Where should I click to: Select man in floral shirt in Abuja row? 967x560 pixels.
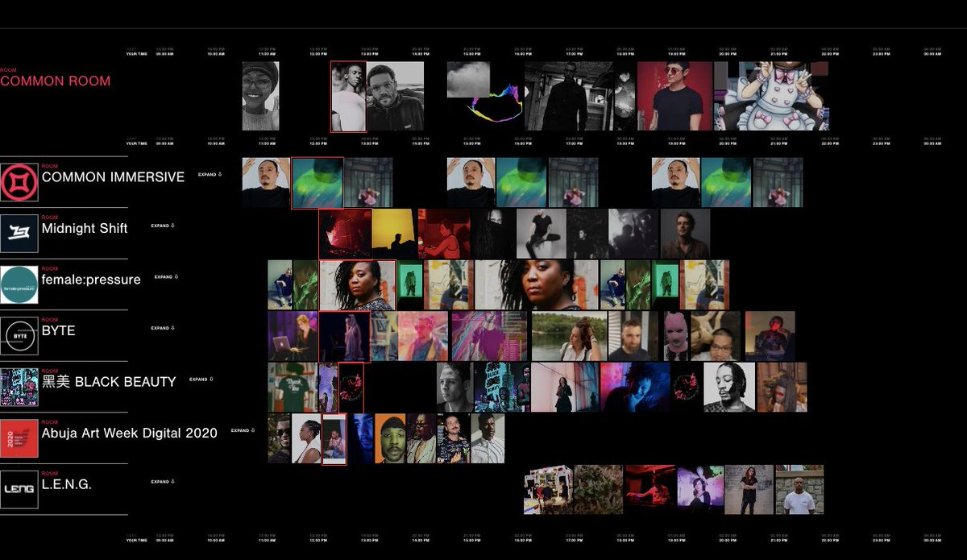453,438
